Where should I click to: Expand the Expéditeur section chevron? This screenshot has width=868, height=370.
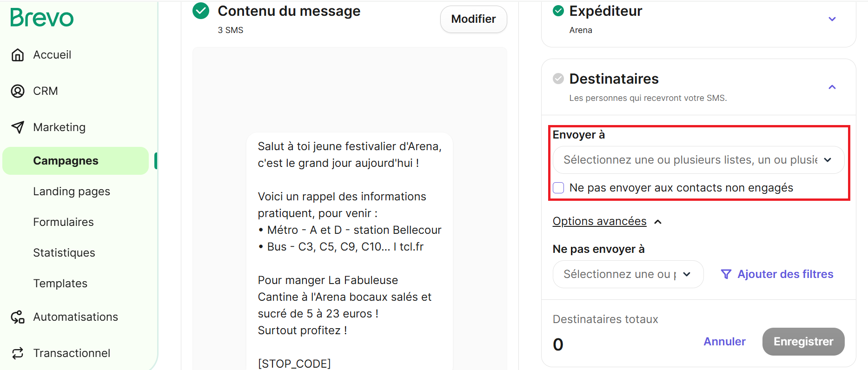[832, 19]
